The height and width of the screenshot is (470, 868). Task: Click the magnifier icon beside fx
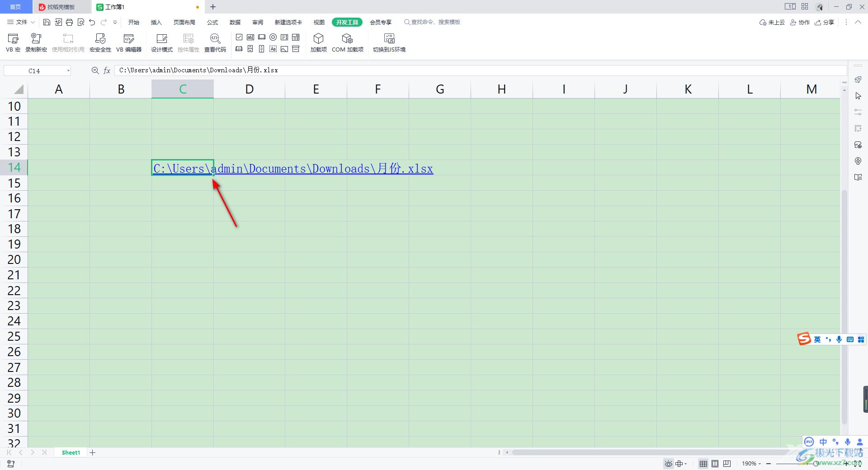click(x=95, y=70)
